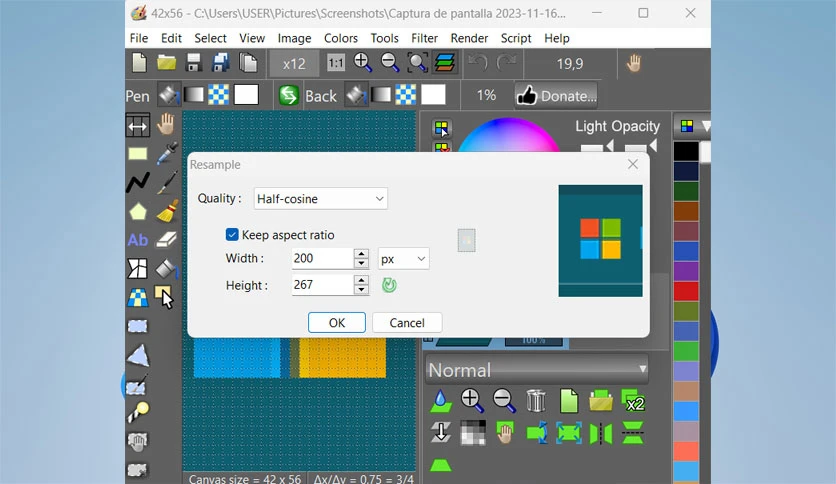Viewport: 836px width, 484px height.
Task: Select the broom clear tool
Action: click(167, 211)
